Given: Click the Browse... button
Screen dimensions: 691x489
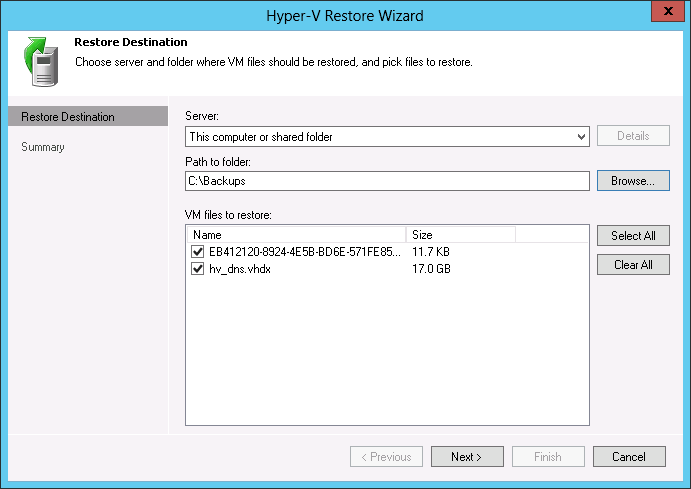Looking at the screenshot, I should tap(633, 181).
